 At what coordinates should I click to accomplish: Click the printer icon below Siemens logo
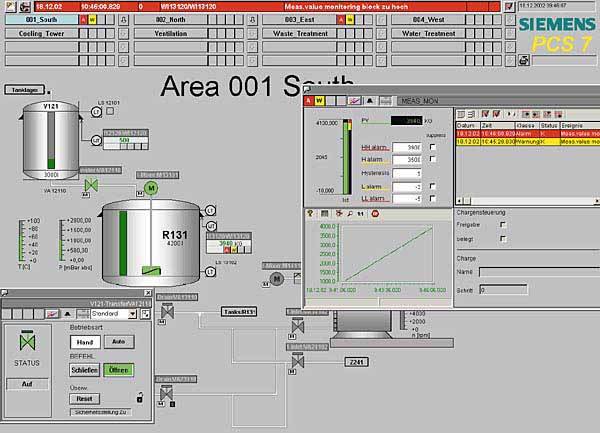point(523,61)
